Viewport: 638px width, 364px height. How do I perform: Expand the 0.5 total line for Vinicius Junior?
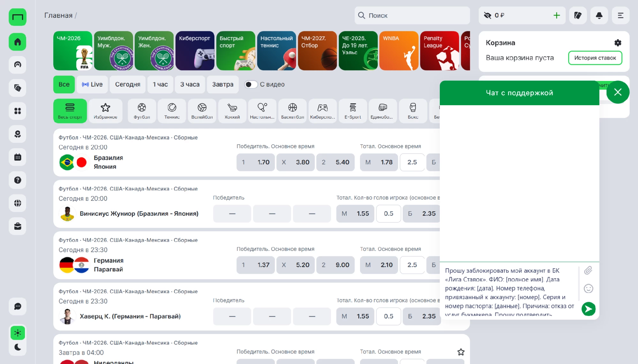(x=388, y=214)
